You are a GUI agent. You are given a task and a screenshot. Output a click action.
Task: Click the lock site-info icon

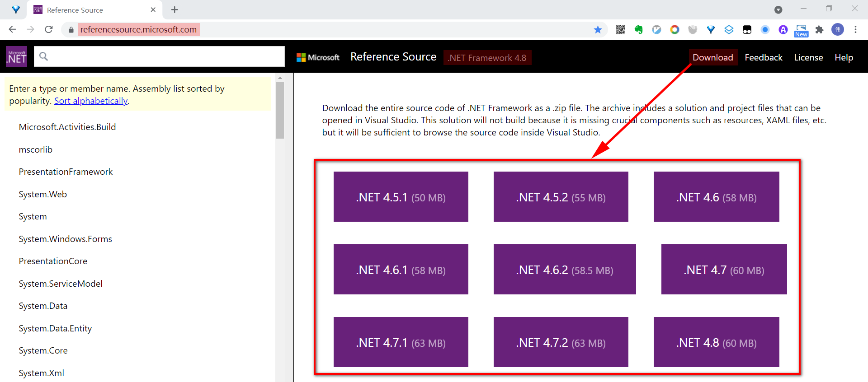[71, 30]
